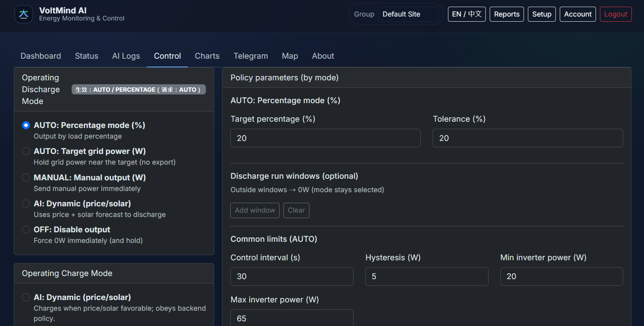Select AI: Dynamic charge mode radio

26,297
